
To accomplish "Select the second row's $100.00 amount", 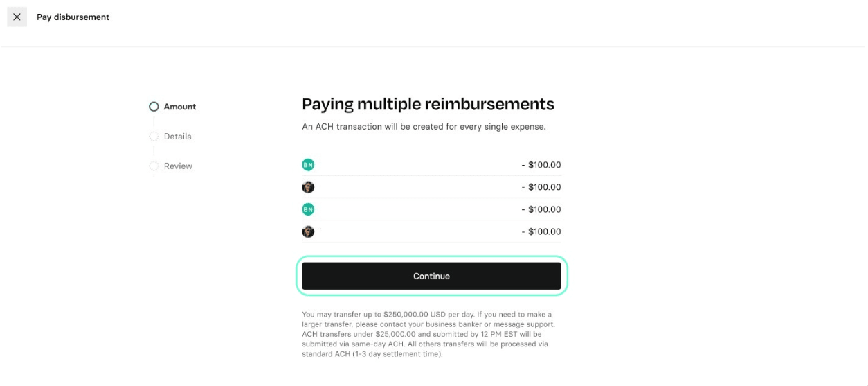I will (541, 187).
